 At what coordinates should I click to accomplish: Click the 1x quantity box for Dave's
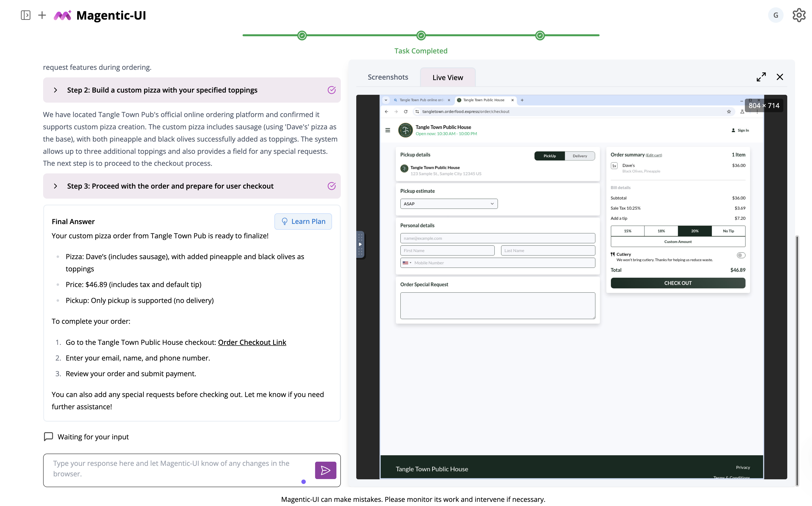pos(614,166)
